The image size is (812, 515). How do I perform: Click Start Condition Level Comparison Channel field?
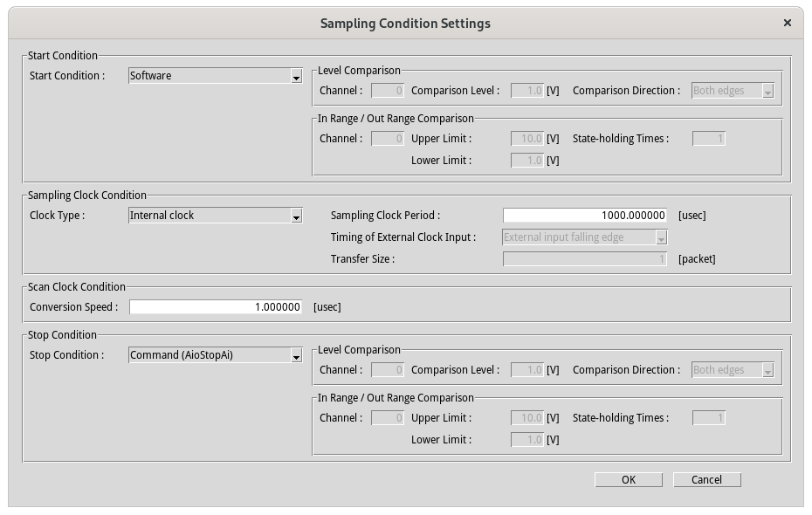388,91
